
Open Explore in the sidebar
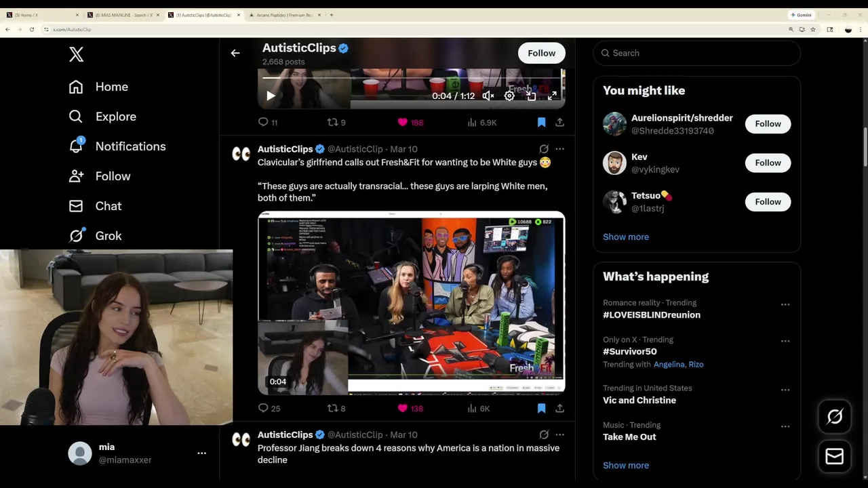click(x=102, y=117)
